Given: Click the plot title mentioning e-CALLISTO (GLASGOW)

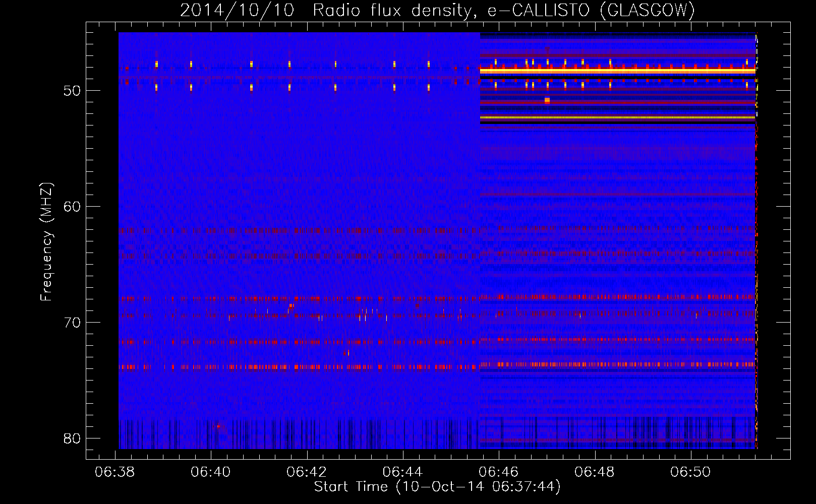Looking at the screenshot, I should point(437,10).
